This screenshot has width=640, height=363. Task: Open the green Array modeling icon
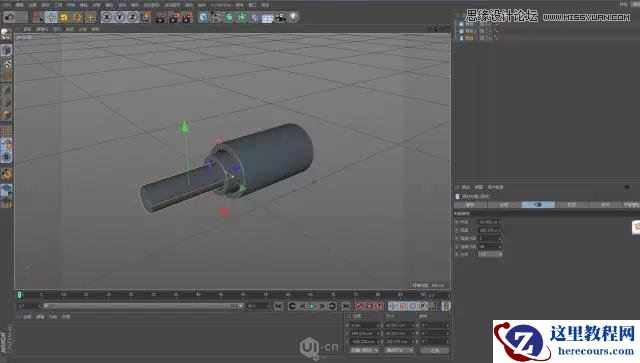tap(242, 17)
